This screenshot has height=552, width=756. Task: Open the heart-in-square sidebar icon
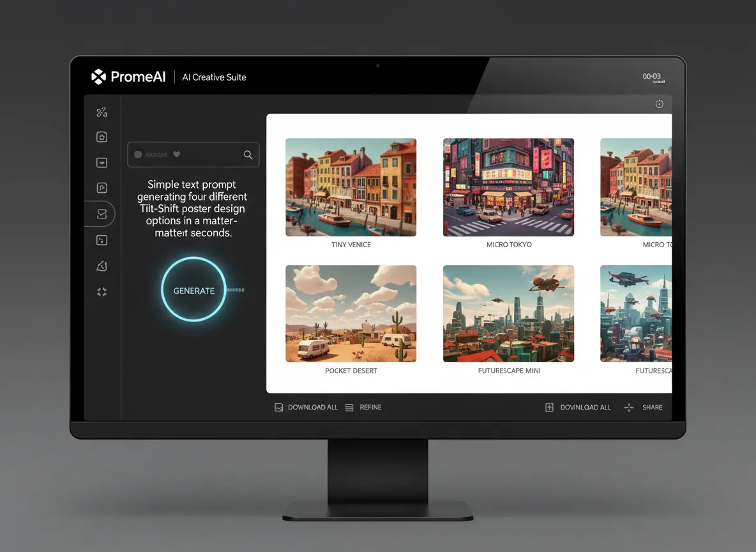point(102,162)
